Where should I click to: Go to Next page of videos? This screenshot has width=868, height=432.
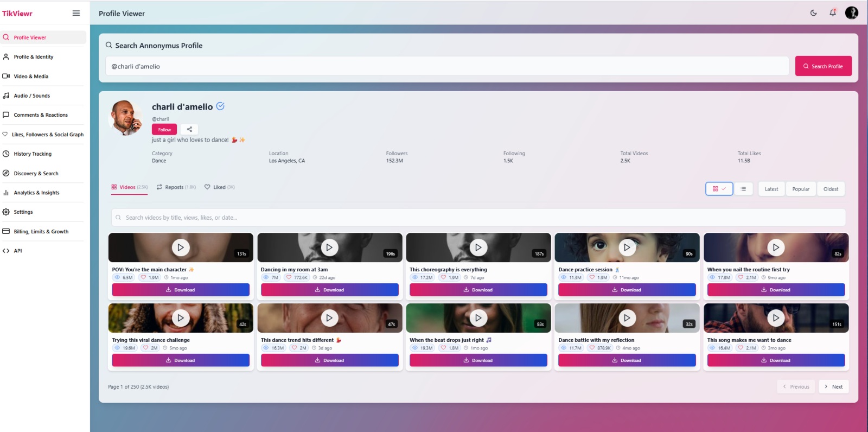(833, 387)
